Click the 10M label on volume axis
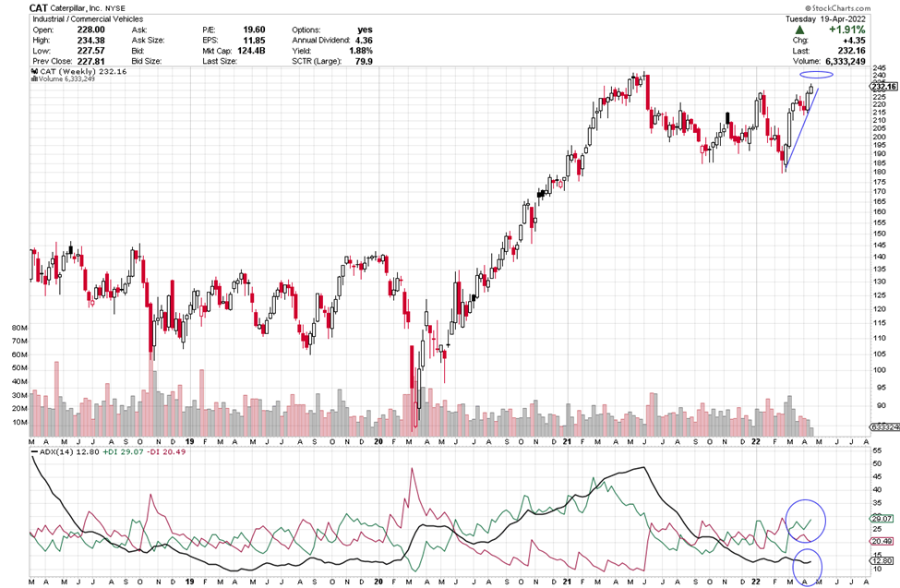 pyautogui.click(x=19, y=422)
